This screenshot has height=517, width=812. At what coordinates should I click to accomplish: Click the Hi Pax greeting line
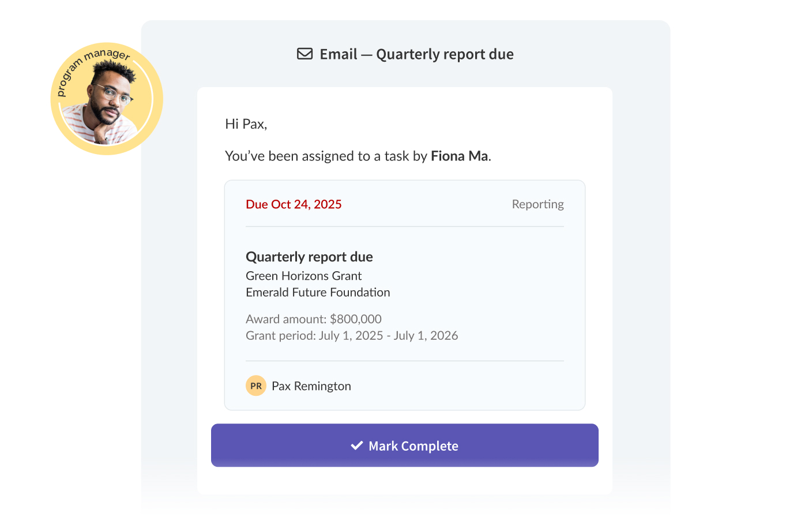(246, 124)
